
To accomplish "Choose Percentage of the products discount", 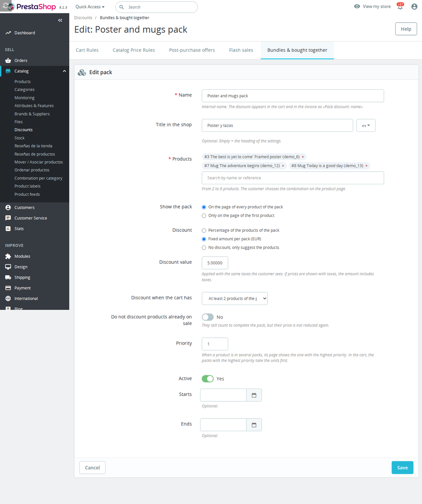I will click(204, 230).
